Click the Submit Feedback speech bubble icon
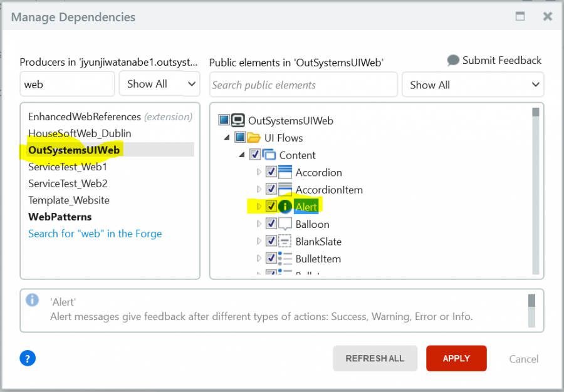 click(452, 60)
